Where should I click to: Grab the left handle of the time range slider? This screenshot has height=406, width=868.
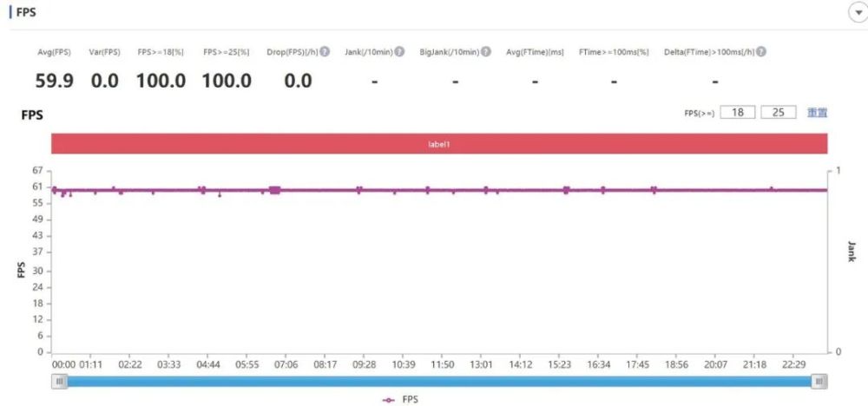[x=60, y=381]
